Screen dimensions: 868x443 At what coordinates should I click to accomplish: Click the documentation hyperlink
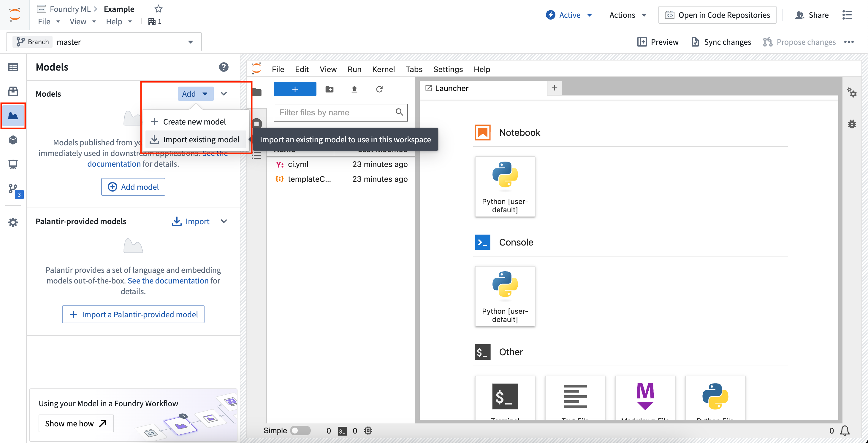(113, 164)
